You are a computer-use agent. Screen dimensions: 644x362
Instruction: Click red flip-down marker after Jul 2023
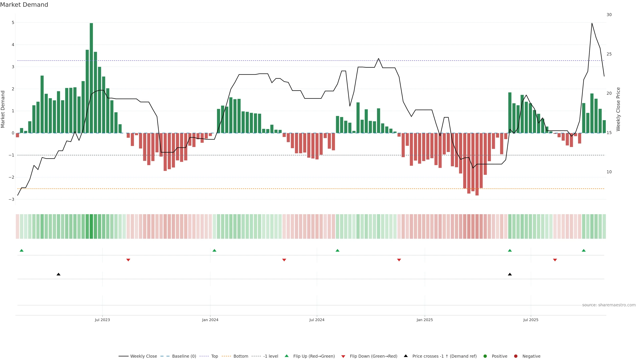point(128,260)
